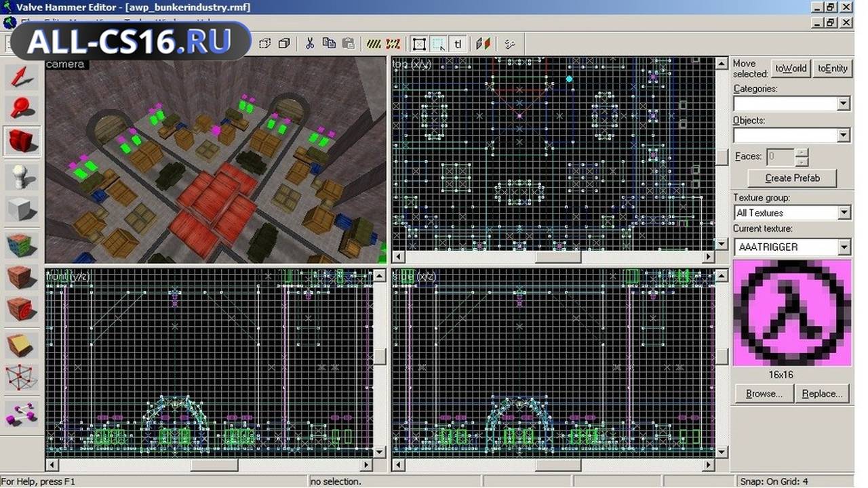The width and height of the screenshot is (868, 488).
Task: Click the toEntity button
Action: click(832, 68)
